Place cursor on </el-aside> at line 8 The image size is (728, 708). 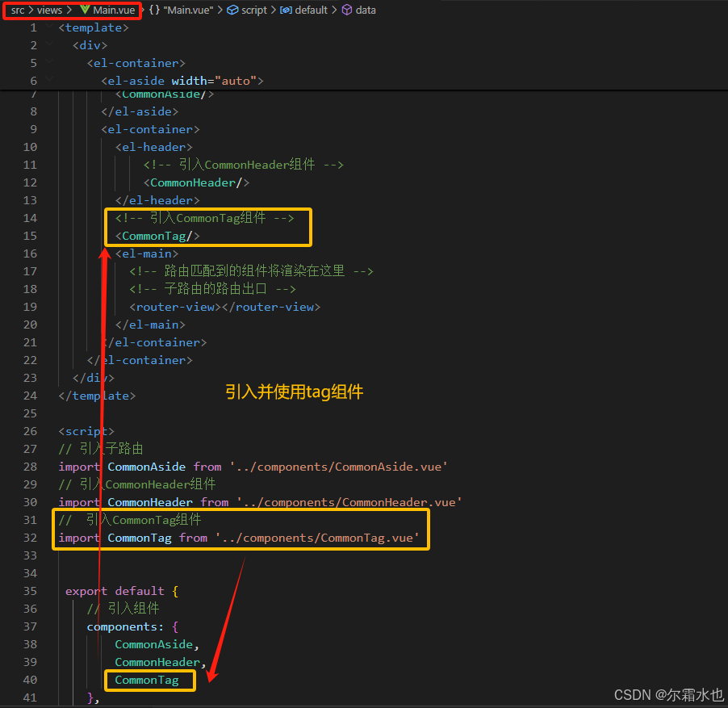coord(140,111)
